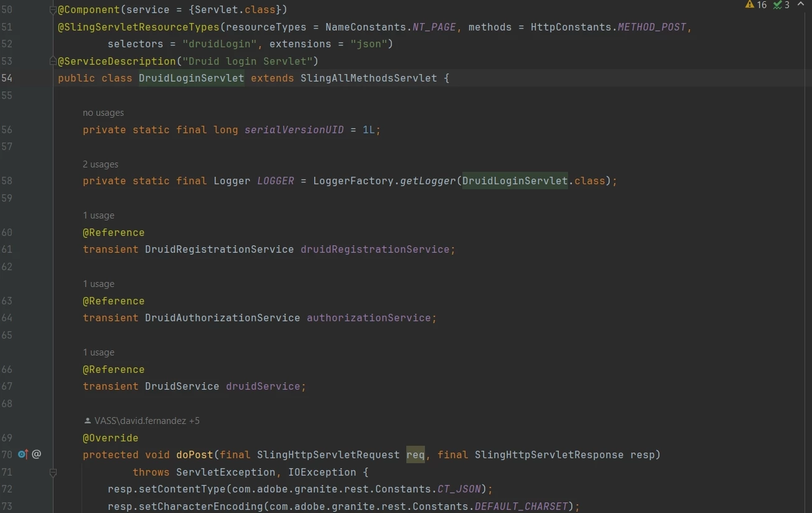Click DruidLoginServlet in the class declaration

(192, 78)
